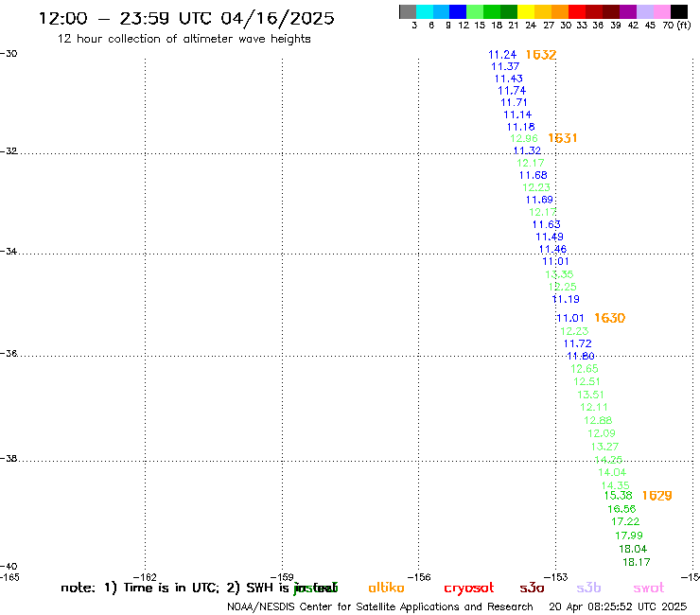The height and width of the screenshot is (615, 700).
Task: Click the blue value 11.72
Action: pyautogui.click(x=578, y=343)
